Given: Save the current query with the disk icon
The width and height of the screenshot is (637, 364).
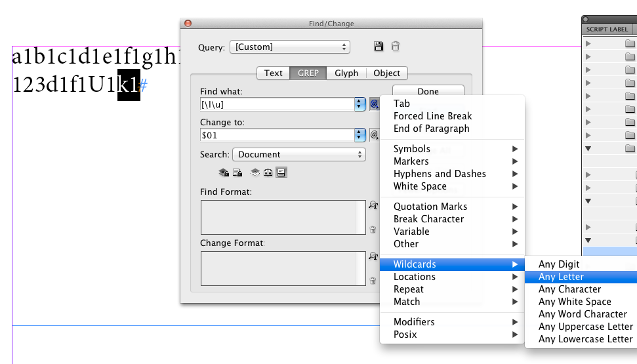Looking at the screenshot, I should [x=379, y=47].
